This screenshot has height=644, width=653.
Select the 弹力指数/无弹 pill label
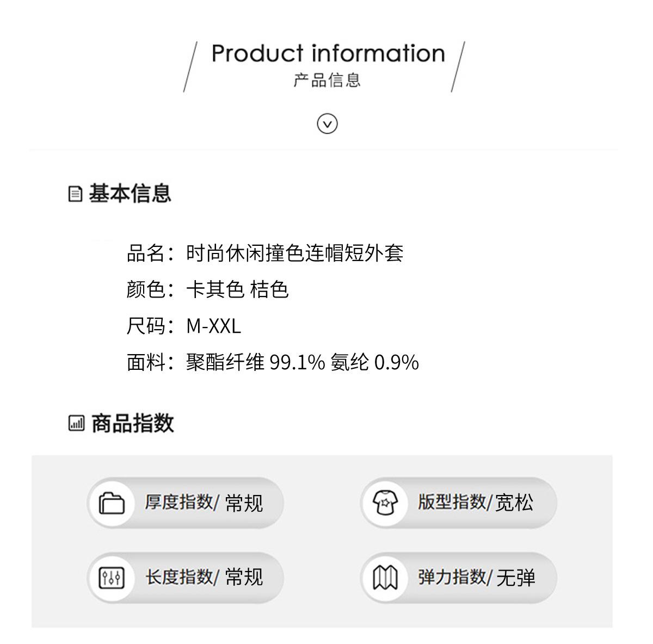476,577
